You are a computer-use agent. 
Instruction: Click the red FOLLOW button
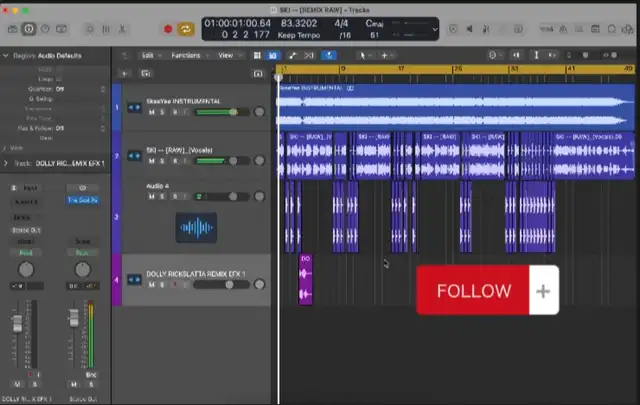tap(473, 291)
